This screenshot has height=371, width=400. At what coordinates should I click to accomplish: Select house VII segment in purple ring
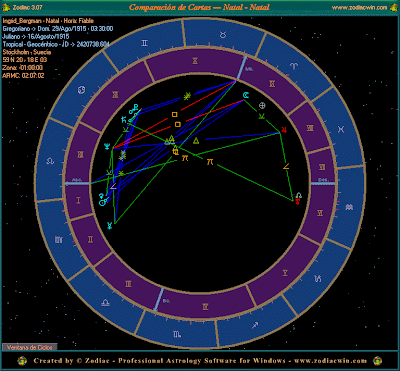pyautogui.click(x=322, y=166)
